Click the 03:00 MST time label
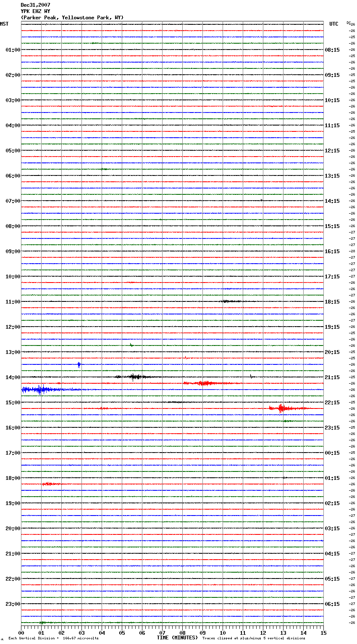Viewport: 357px width, 644px height. (13, 100)
